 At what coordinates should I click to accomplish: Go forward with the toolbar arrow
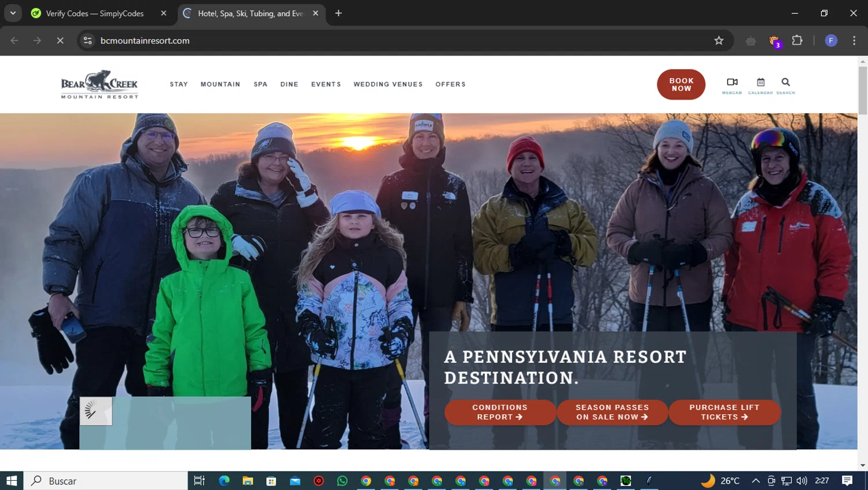point(37,40)
